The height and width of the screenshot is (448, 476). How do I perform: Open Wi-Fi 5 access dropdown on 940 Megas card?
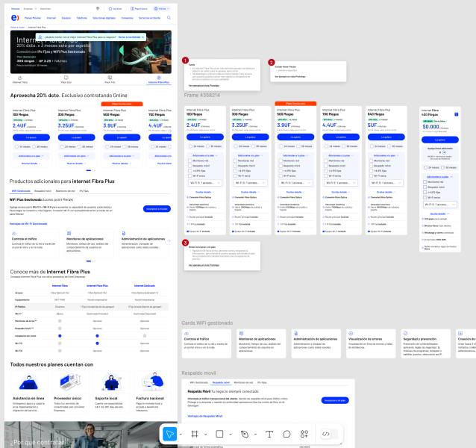click(386, 183)
